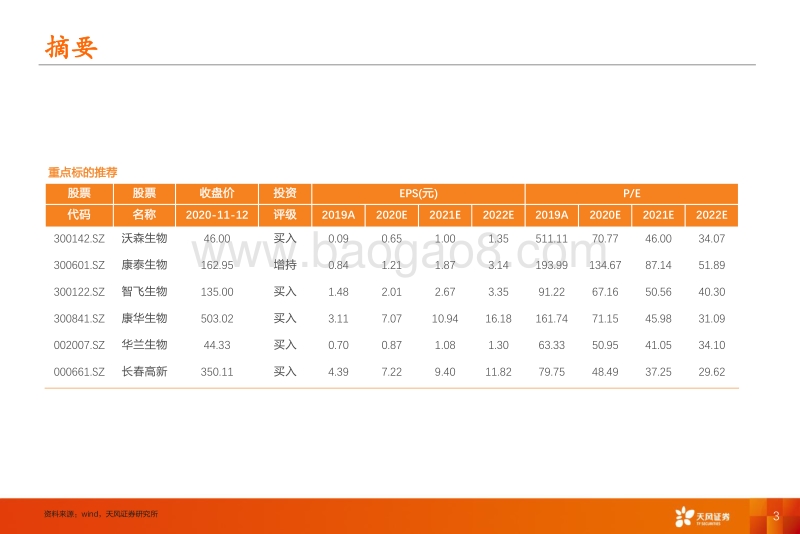Image resolution: width=800 pixels, height=534 pixels.
Task: Select stock code 300142.SZ
Action: tap(79, 239)
